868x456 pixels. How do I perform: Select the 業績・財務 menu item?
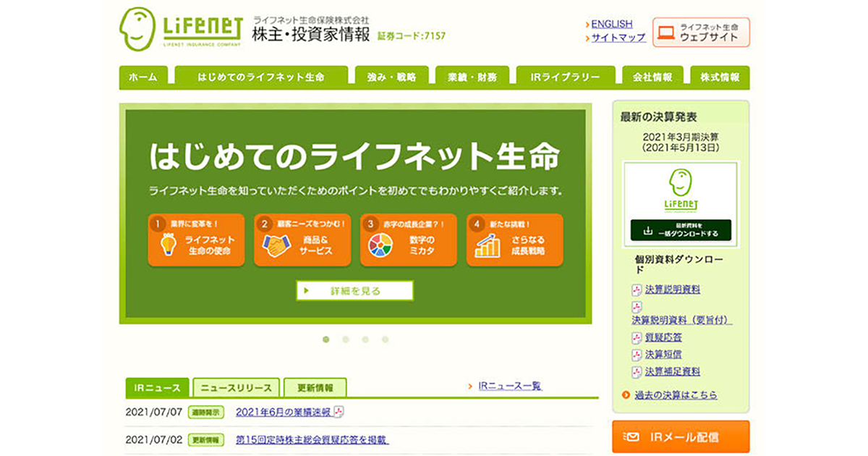point(472,77)
